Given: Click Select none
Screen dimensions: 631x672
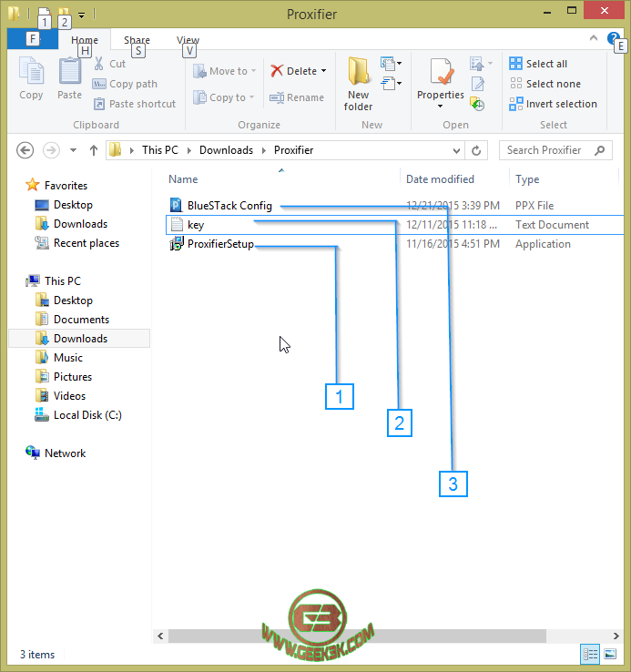Looking at the screenshot, I should click(x=545, y=84).
